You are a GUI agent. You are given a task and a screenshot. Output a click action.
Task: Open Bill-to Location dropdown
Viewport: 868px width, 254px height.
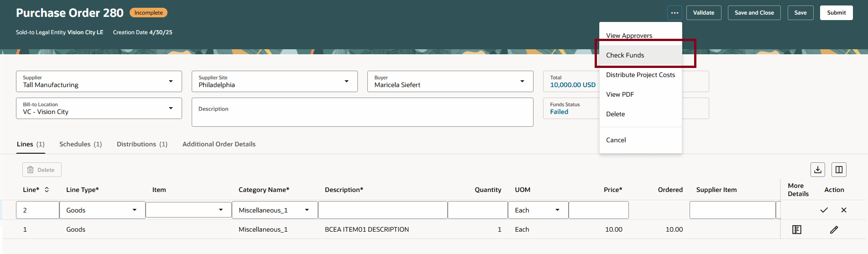tap(171, 109)
